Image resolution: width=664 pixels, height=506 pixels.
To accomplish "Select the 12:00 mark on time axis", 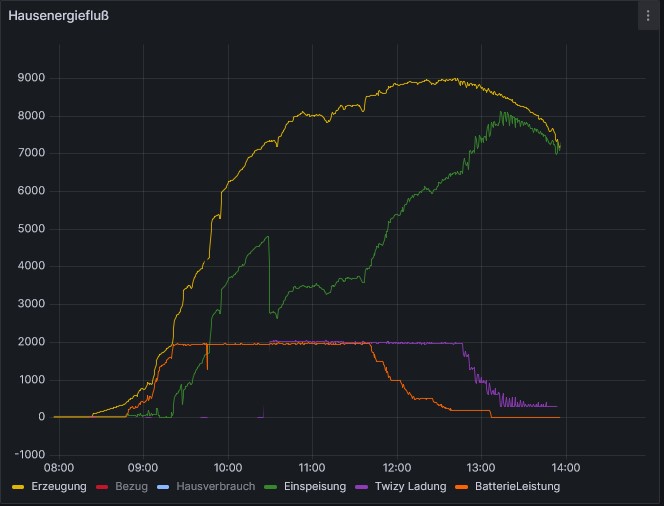I will pos(397,465).
